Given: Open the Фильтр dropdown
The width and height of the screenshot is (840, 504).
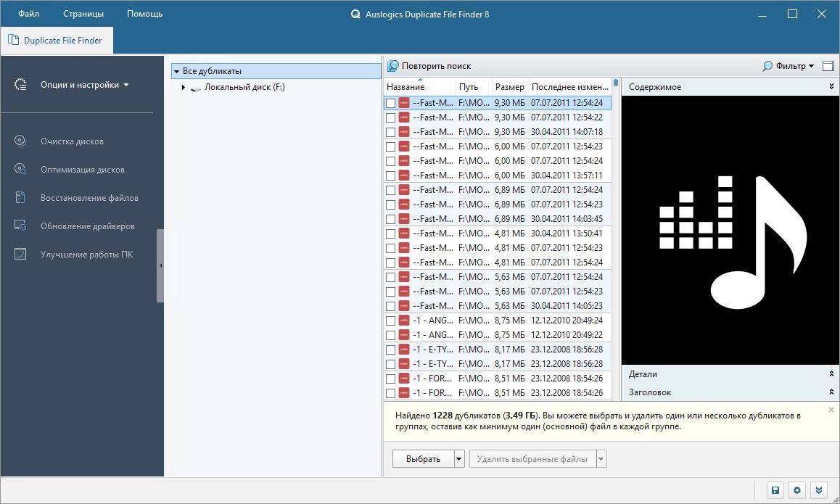Looking at the screenshot, I should click(x=788, y=66).
